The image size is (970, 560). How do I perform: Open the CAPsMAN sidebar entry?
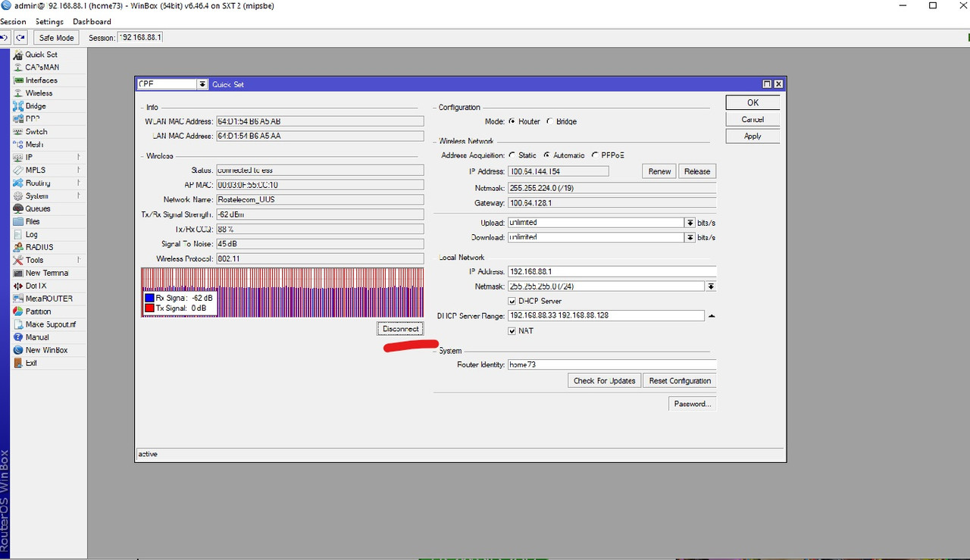[x=42, y=67]
